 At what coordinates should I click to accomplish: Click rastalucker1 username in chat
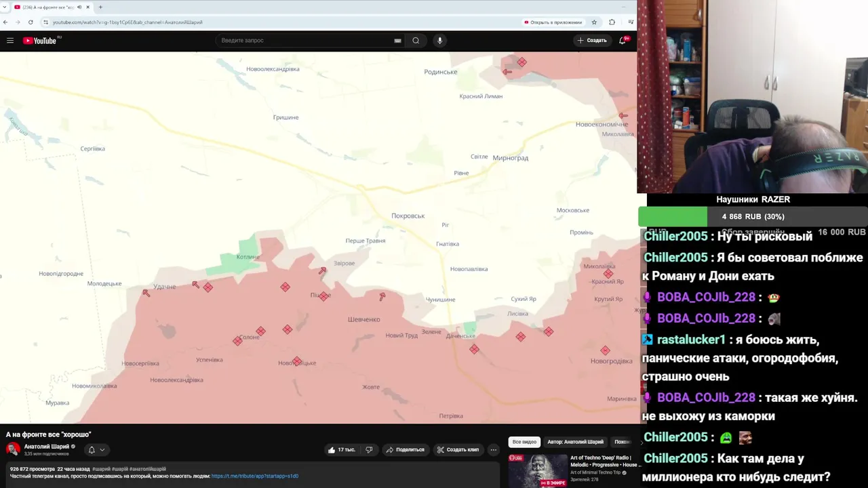(x=691, y=340)
